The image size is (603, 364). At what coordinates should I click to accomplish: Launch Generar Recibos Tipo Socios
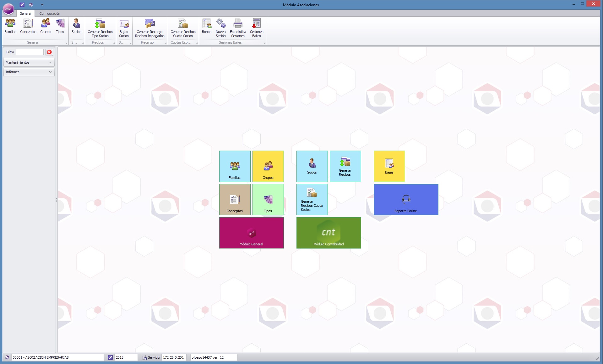tap(100, 28)
